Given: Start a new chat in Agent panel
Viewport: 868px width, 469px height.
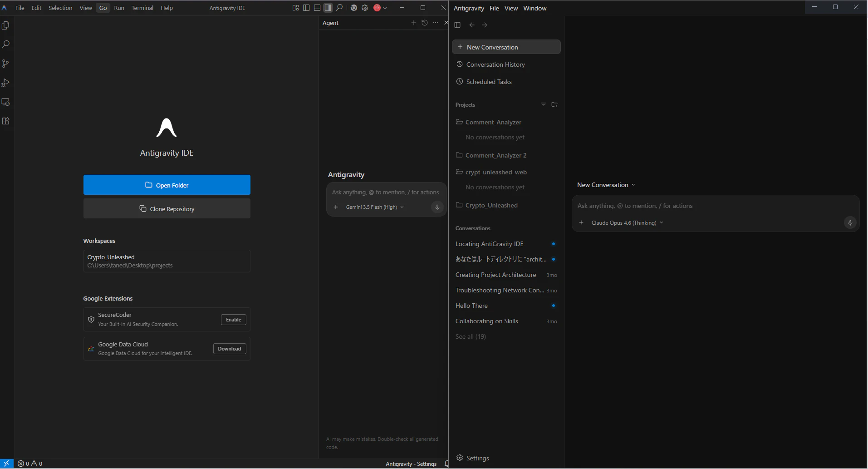Looking at the screenshot, I should click(x=414, y=23).
